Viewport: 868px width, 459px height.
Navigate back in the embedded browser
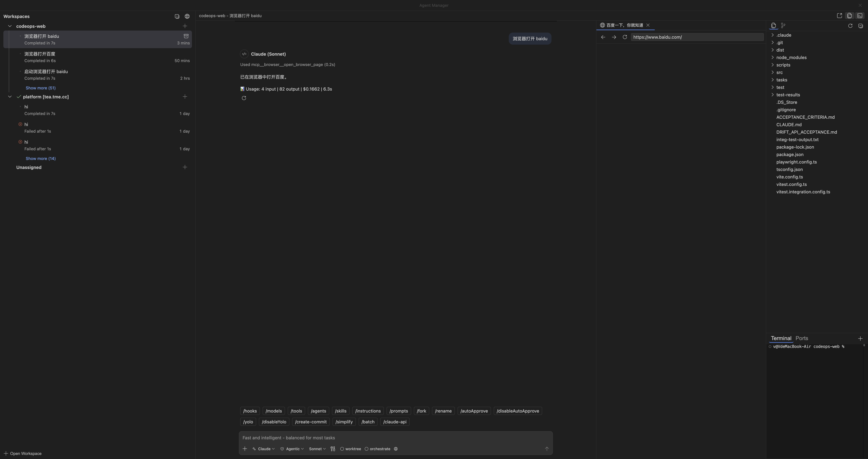[603, 37]
